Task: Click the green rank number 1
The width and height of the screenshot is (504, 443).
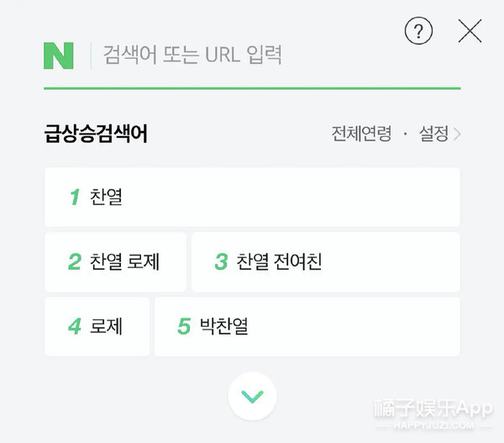Action: pos(75,198)
